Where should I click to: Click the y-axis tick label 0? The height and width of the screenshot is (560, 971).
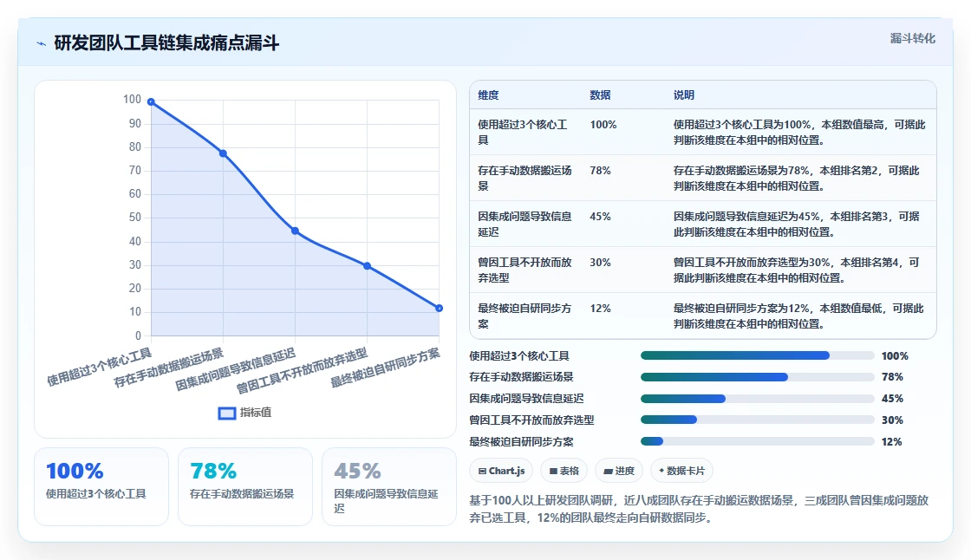138,335
